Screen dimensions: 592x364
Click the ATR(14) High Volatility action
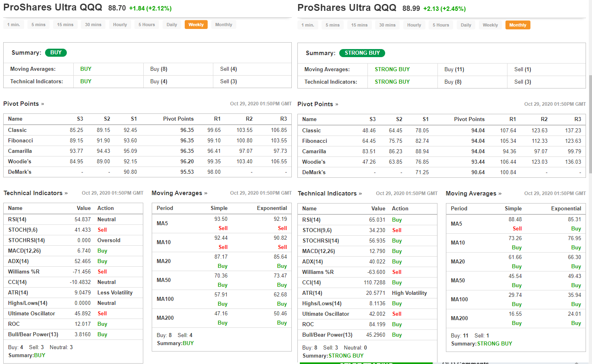coord(409,293)
